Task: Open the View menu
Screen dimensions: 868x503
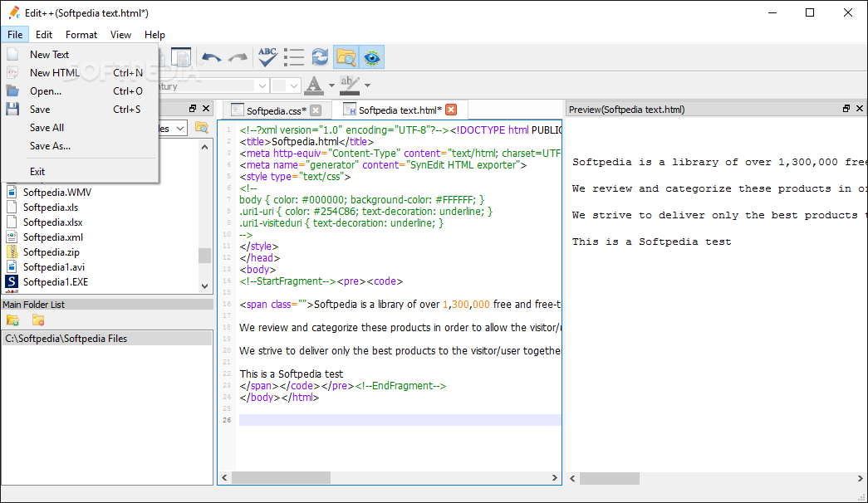Action: [x=120, y=34]
